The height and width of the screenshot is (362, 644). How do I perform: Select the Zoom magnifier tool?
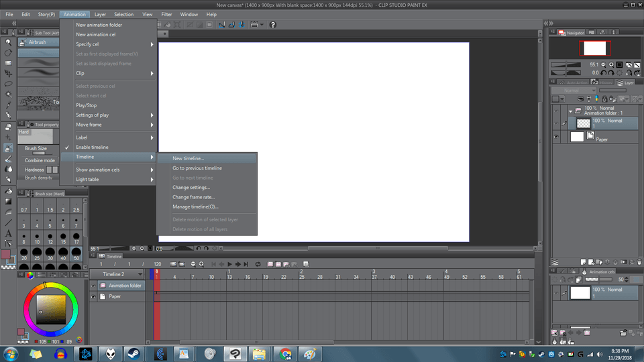tap(8, 42)
